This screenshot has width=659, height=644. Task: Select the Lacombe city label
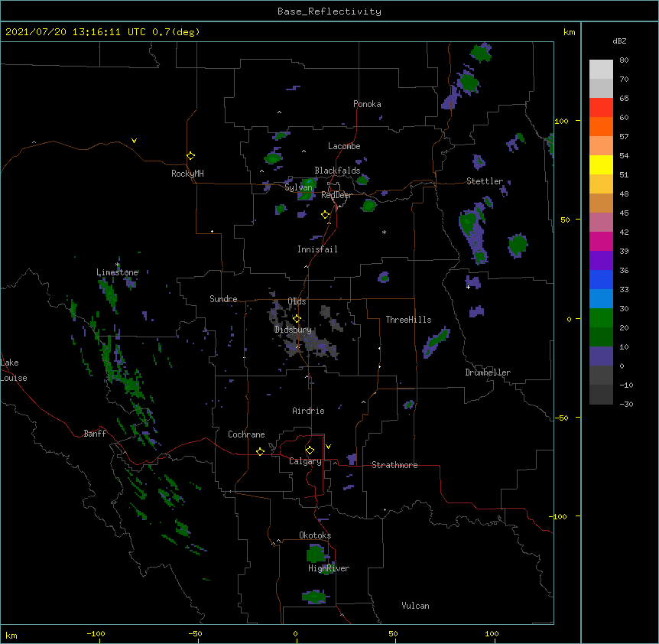coord(344,146)
